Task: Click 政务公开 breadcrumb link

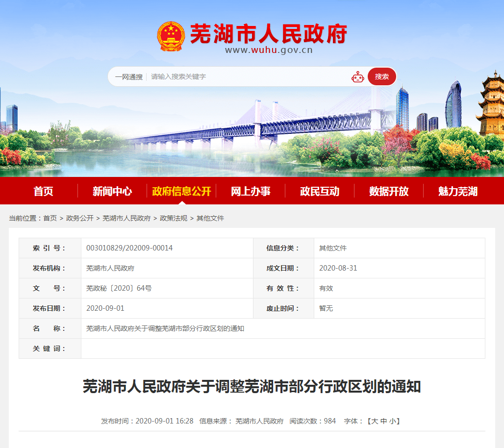Action: 80,218
